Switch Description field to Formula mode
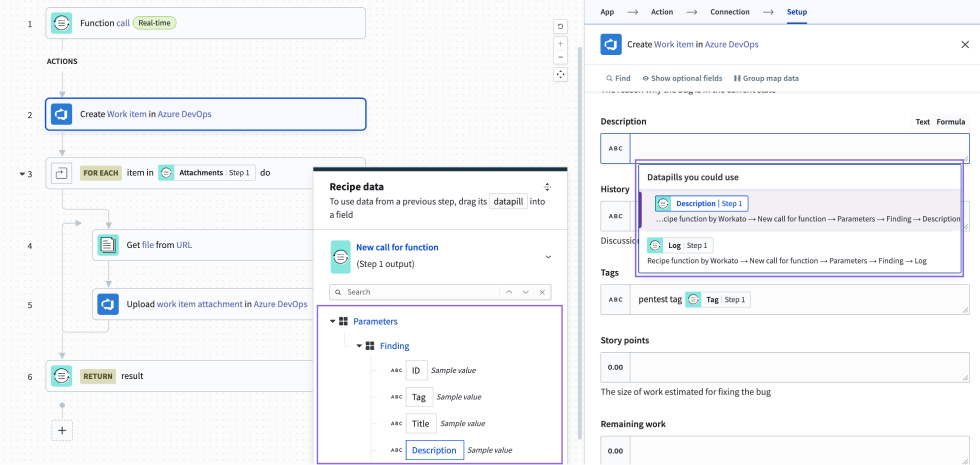The width and height of the screenshot is (980, 465). point(951,122)
